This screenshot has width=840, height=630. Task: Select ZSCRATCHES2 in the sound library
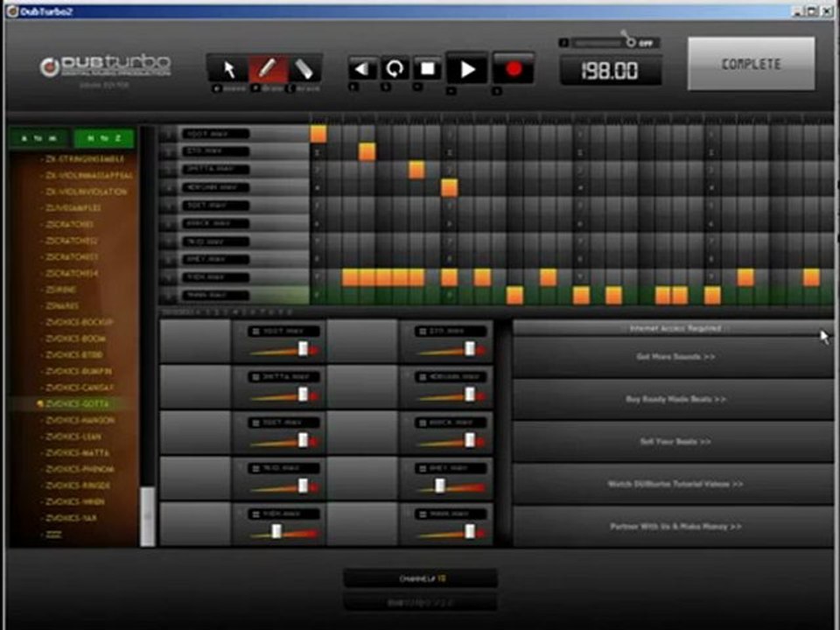pyautogui.click(x=71, y=241)
